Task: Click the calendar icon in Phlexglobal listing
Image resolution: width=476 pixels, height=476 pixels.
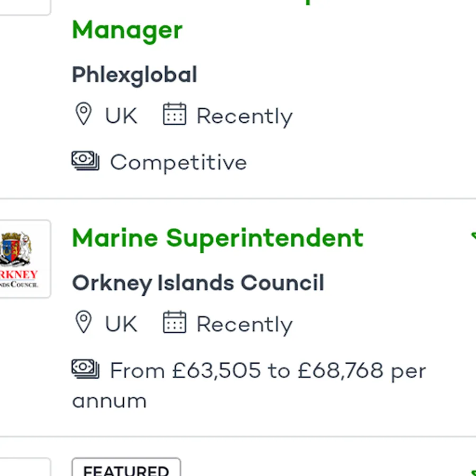Action: (x=174, y=114)
